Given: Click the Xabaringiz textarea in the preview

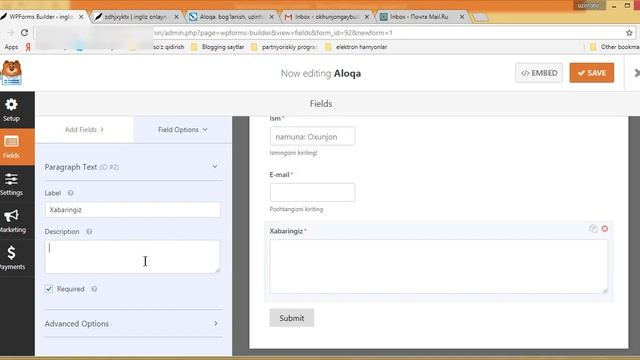Looking at the screenshot, I should tap(439, 266).
